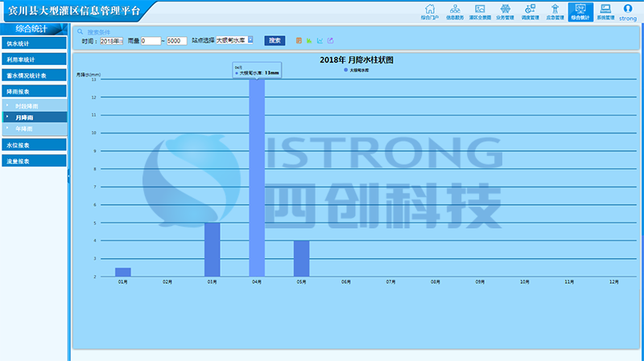
Task: Click the 搜索 search button
Action: click(x=275, y=41)
